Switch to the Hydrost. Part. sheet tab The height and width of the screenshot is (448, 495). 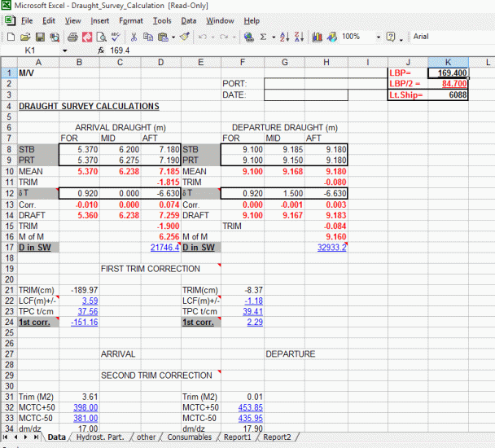point(101,437)
